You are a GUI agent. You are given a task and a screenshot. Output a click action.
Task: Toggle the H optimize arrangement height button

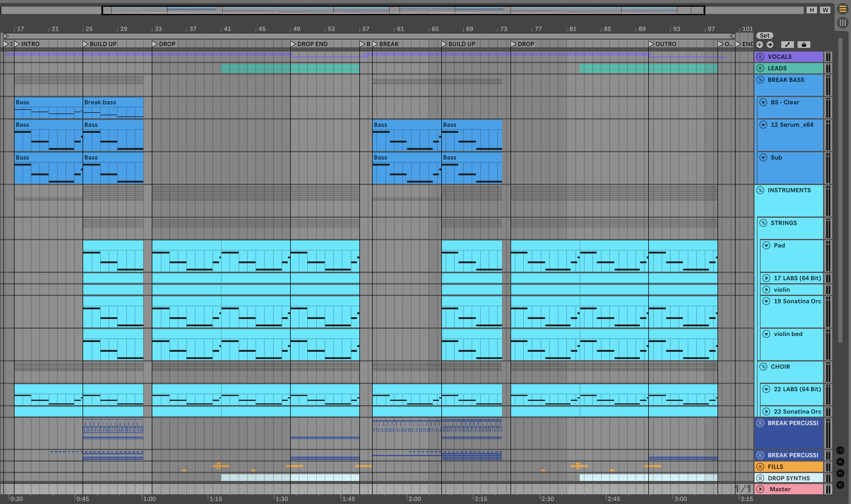pyautogui.click(x=812, y=10)
